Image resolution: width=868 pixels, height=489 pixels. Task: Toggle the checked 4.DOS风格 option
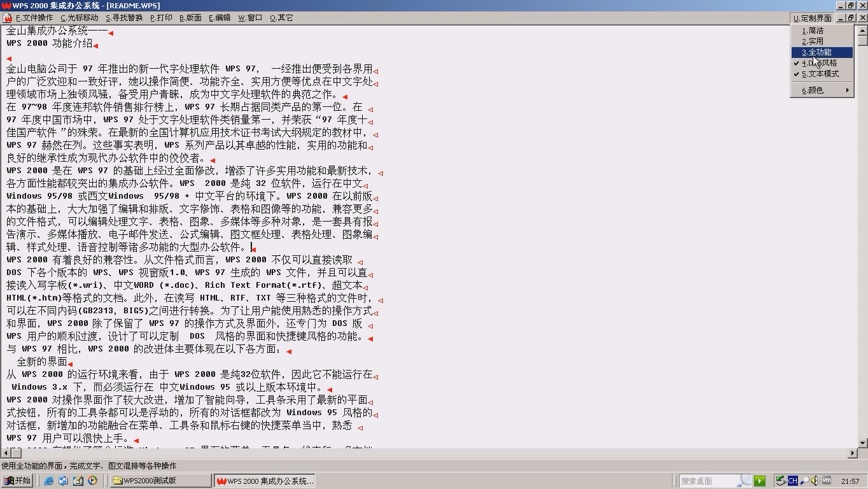point(822,63)
